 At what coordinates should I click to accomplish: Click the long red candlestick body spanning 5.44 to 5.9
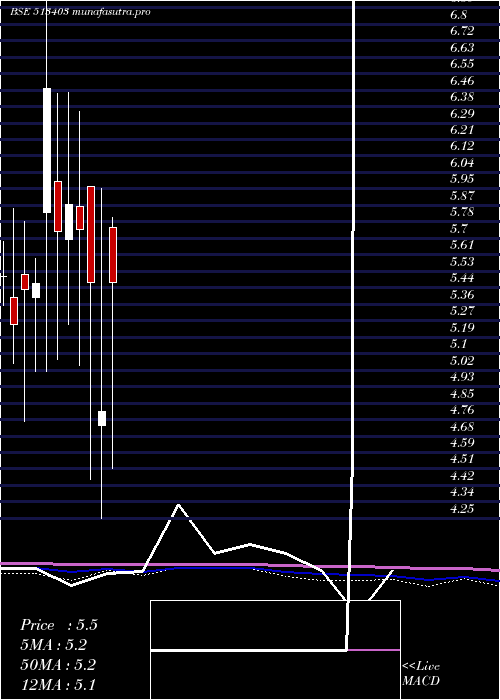click(91, 234)
